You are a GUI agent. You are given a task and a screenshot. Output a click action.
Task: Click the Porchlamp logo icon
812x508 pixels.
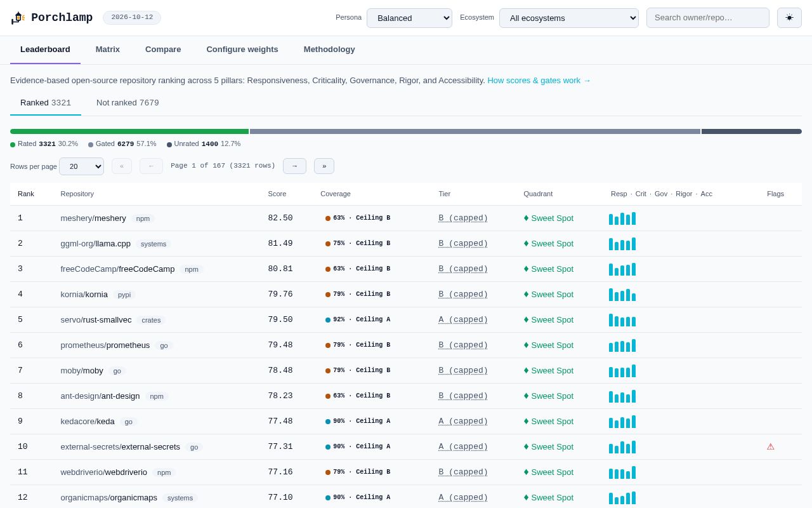click(18, 18)
